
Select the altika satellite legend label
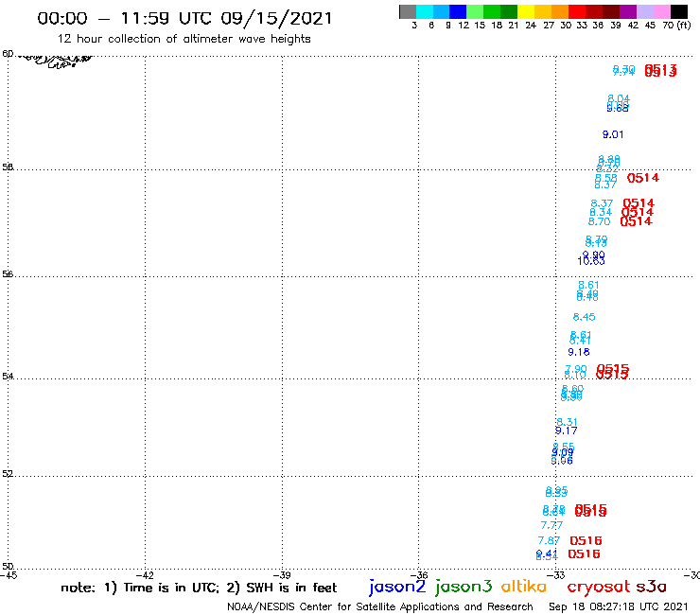[x=523, y=587]
